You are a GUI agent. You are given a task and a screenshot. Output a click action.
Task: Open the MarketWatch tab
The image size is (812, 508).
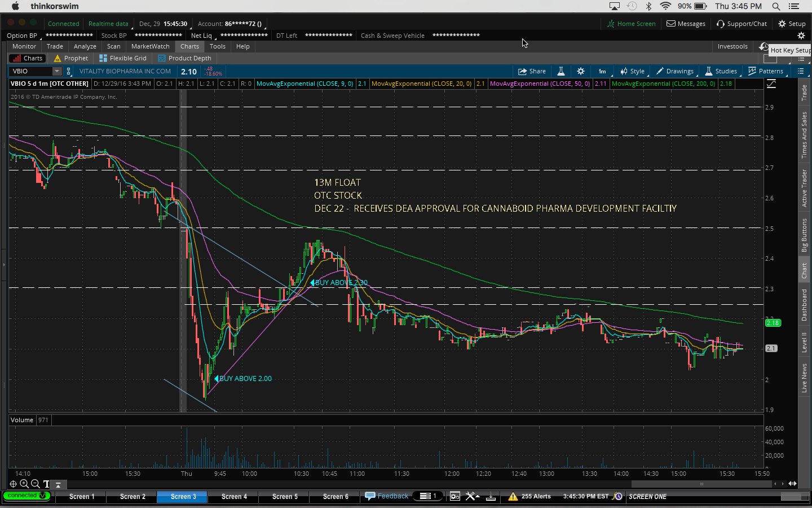(151, 46)
